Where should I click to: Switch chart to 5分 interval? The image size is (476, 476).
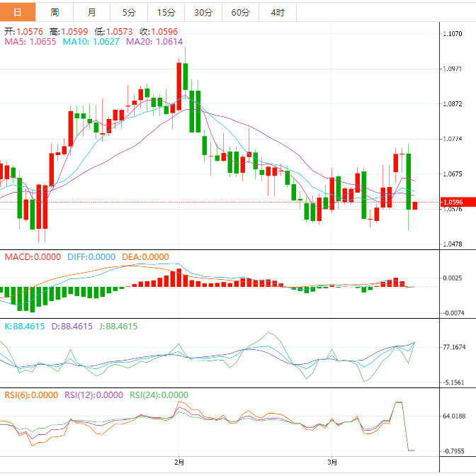pyautogui.click(x=129, y=12)
